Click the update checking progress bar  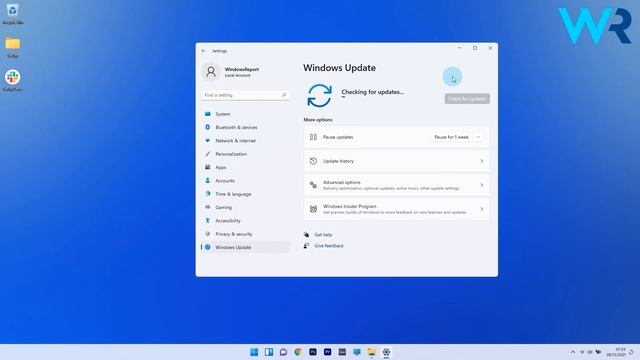point(343,97)
